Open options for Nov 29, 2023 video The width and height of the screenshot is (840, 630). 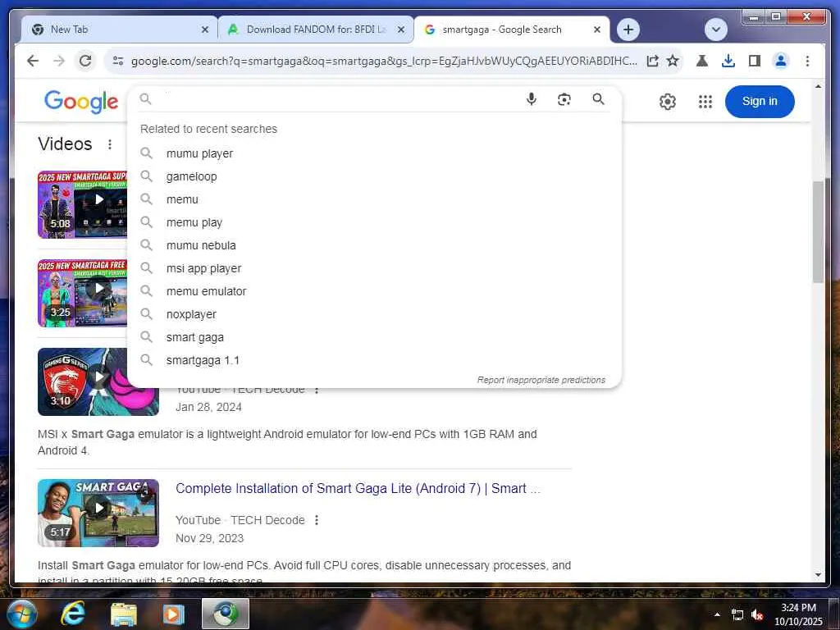click(x=317, y=520)
